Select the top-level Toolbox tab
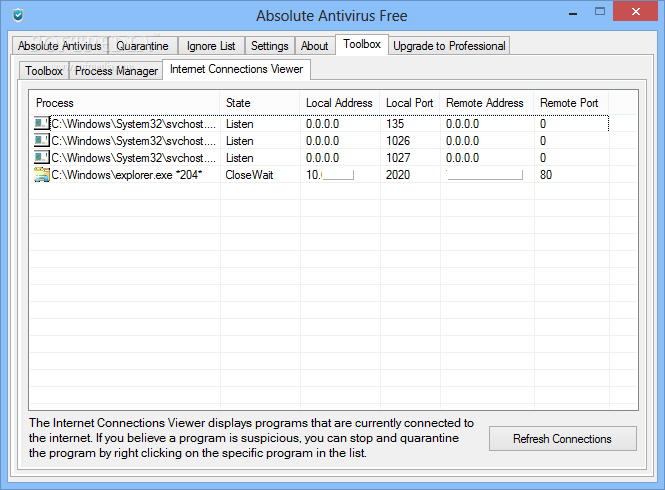Image resolution: width=665 pixels, height=490 pixels. pyautogui.click(x=362, y=44)
